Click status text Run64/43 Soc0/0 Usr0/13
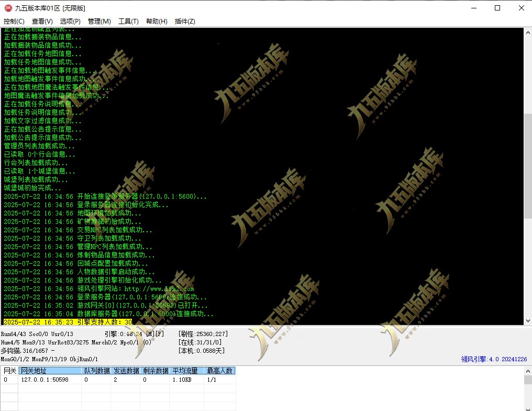The height and width of the screenshot is (411, 532). (x=37, y=334)
